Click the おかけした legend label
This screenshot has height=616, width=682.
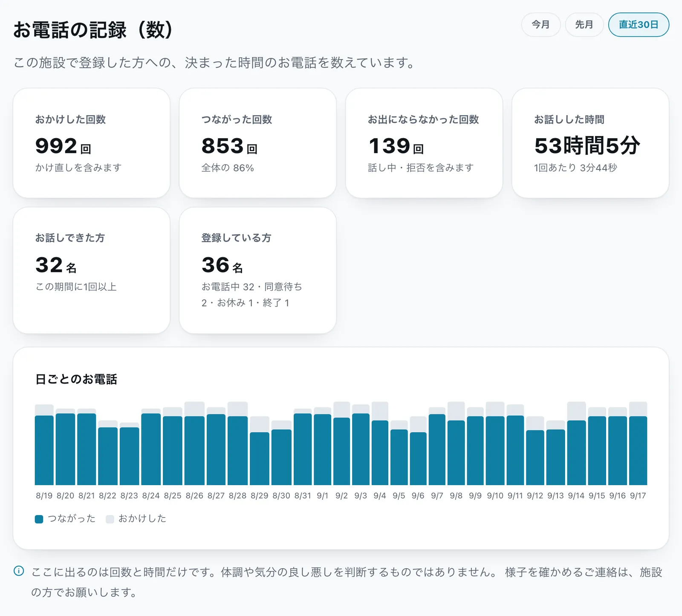[142, 519]
